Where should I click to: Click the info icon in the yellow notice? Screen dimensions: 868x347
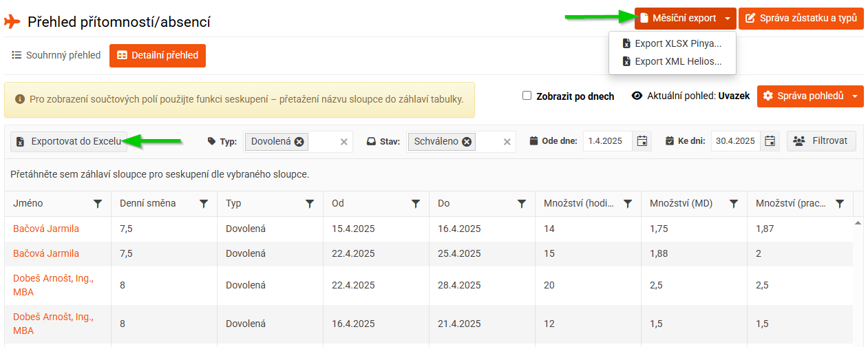pos(20,100)
